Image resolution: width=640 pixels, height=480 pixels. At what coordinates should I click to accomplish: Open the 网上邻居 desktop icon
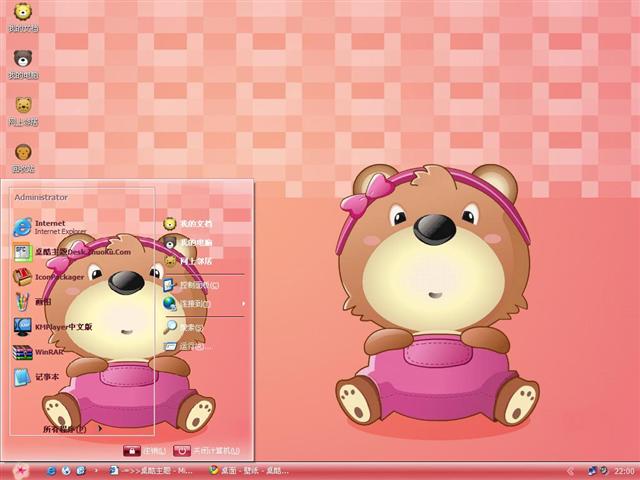[x=23, y=111]
